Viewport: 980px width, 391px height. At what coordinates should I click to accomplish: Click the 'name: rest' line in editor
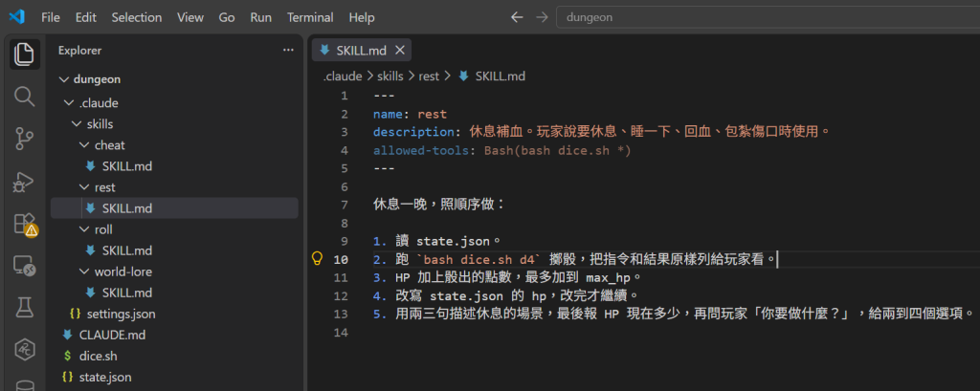click(x=410, y=115)
